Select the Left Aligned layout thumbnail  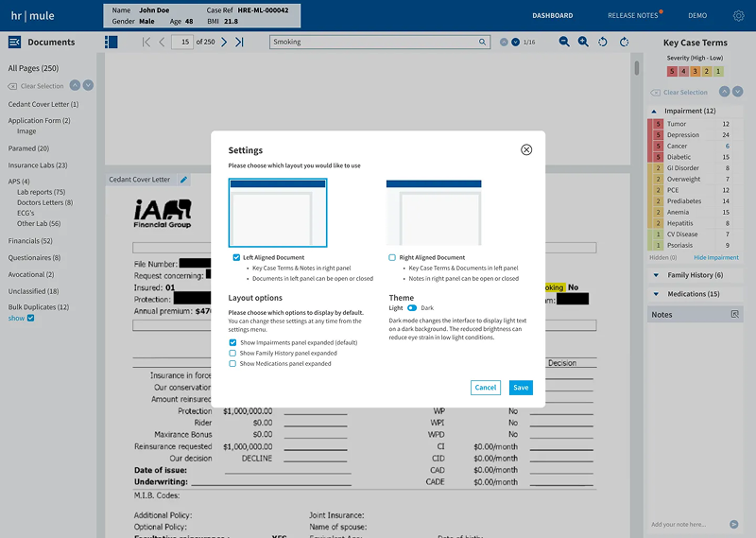coord(278,213)
